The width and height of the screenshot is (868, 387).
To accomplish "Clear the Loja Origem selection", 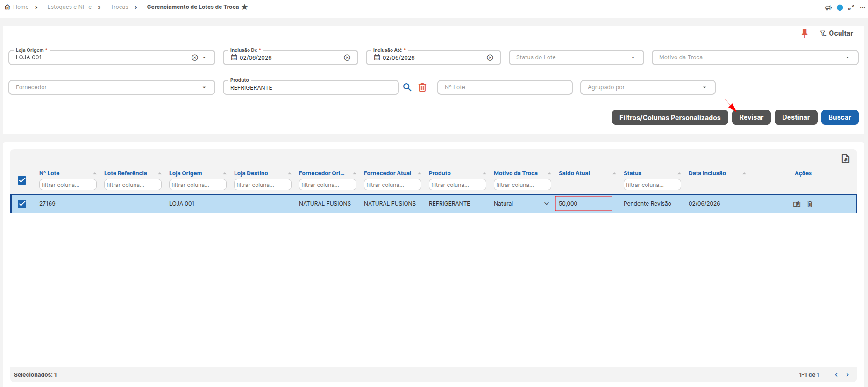I will coord(195,57).
